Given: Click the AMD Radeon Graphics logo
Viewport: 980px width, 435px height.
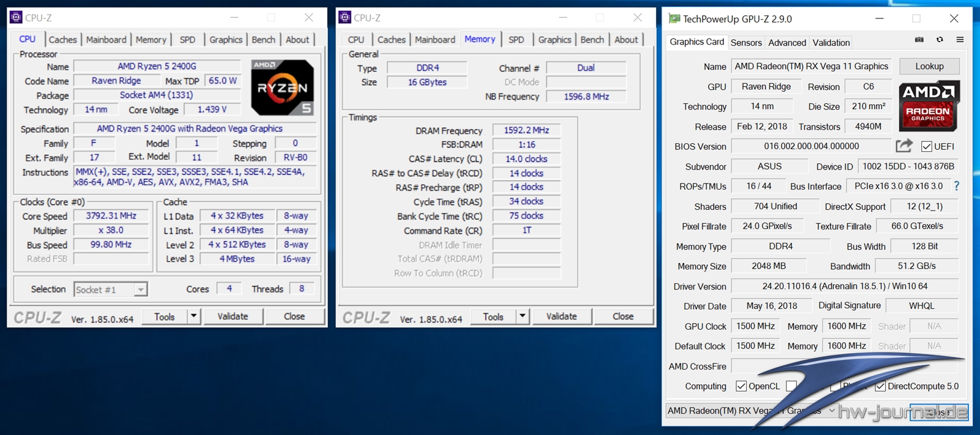Looking at the screenshot, I should (929, 107).
